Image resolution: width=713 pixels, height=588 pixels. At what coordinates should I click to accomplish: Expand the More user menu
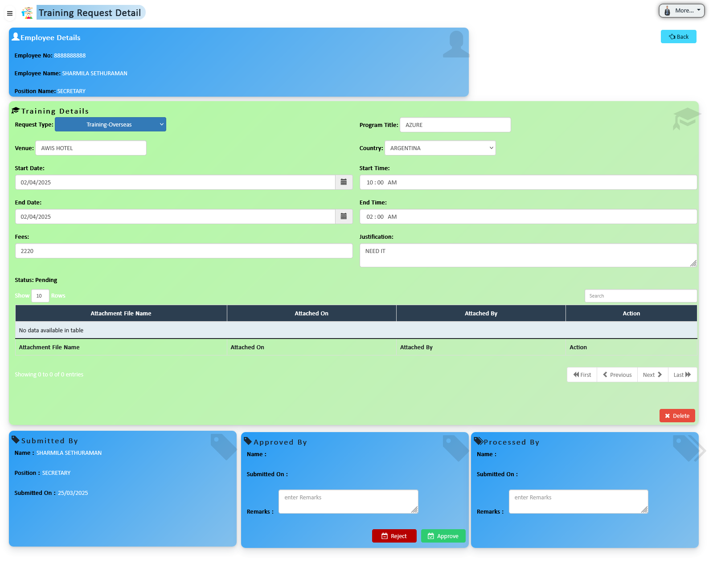(x=682, y=11)
